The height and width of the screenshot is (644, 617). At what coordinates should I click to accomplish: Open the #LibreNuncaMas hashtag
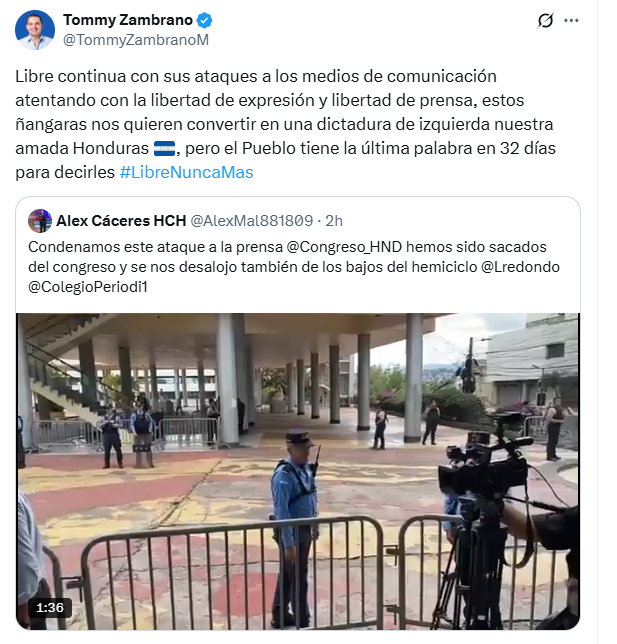[186, 172]
